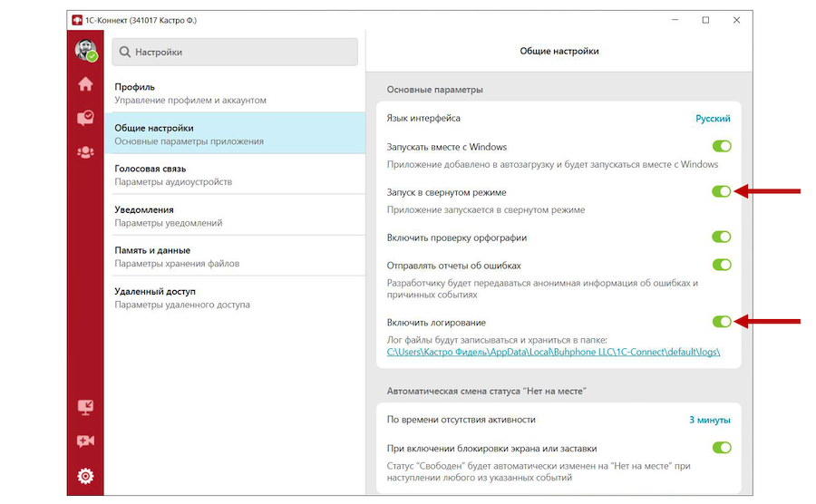Go to the Home icon in sidebar
816x504 pixels.
click(x=85, y=84)
